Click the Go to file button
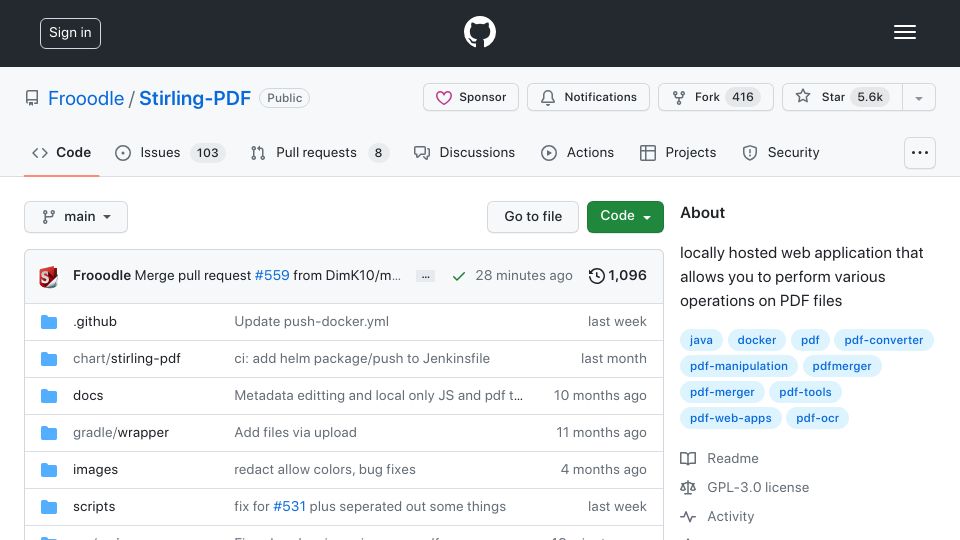 [x=533, y=217]
